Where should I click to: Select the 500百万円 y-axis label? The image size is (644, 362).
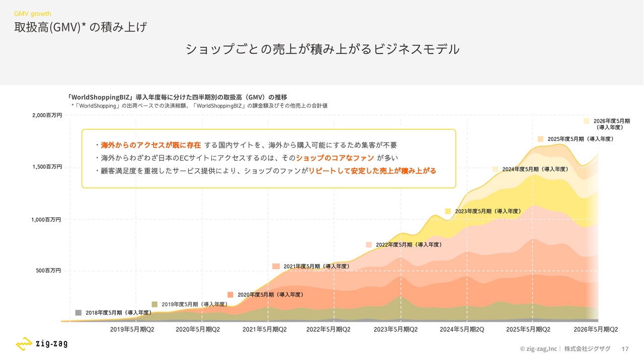pyautogui.click(x=48, y=271)
